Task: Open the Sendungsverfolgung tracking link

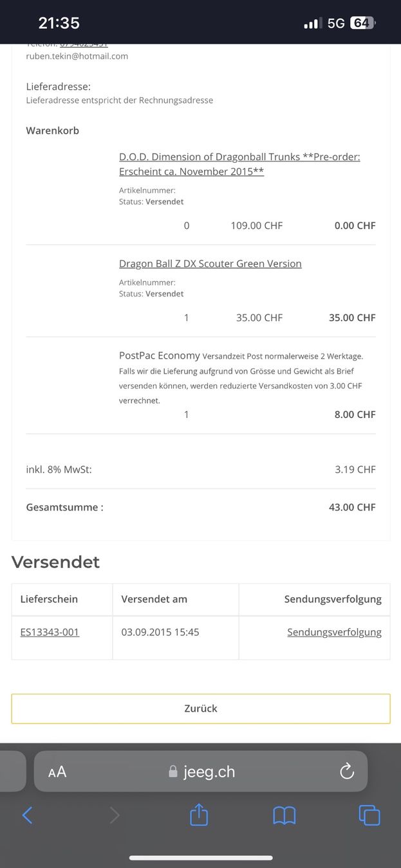Action: [x=334, y=632]
